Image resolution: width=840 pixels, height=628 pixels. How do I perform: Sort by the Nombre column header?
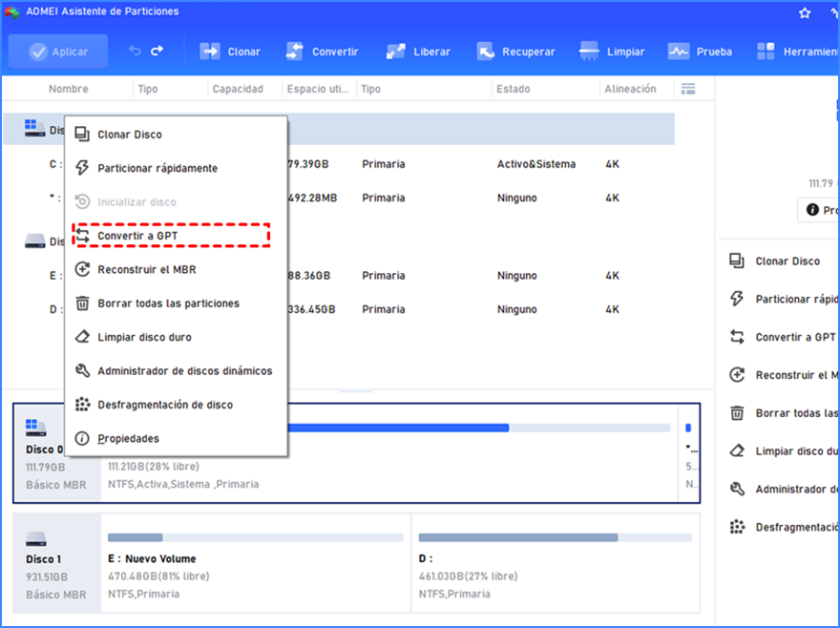point(69,89)
